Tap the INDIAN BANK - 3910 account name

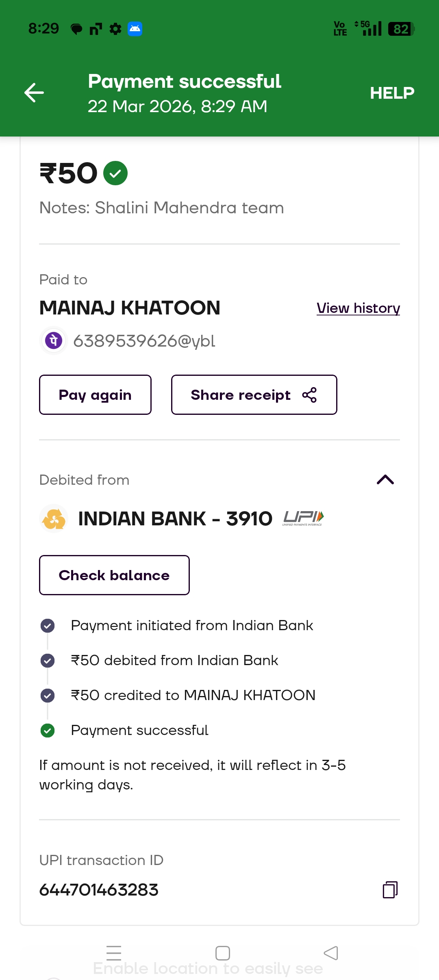tap(175, 518)
